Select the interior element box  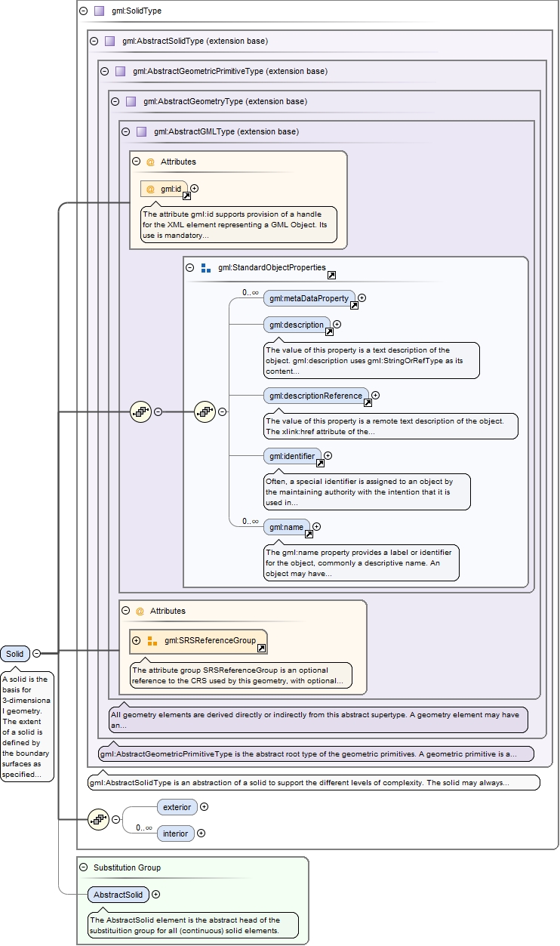[175, 834]
